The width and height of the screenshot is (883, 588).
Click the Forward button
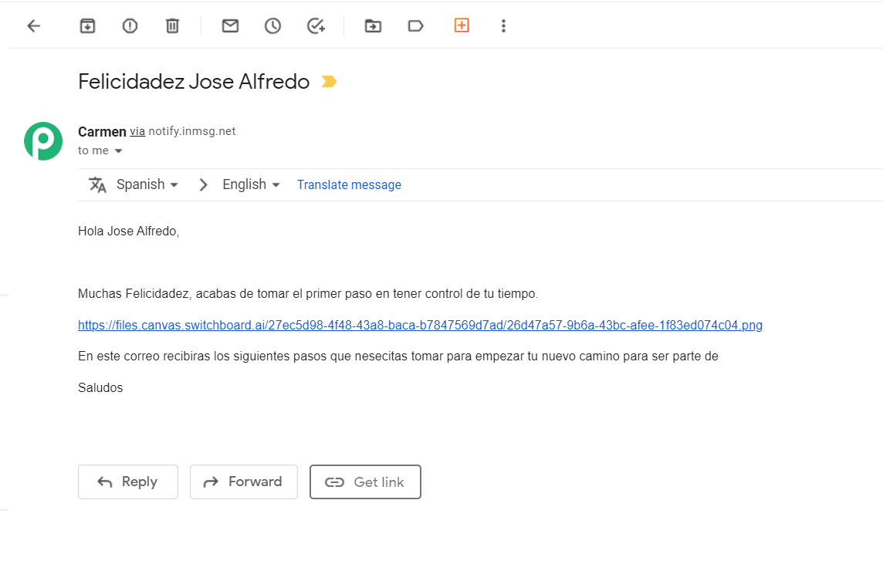click(244, 482)
